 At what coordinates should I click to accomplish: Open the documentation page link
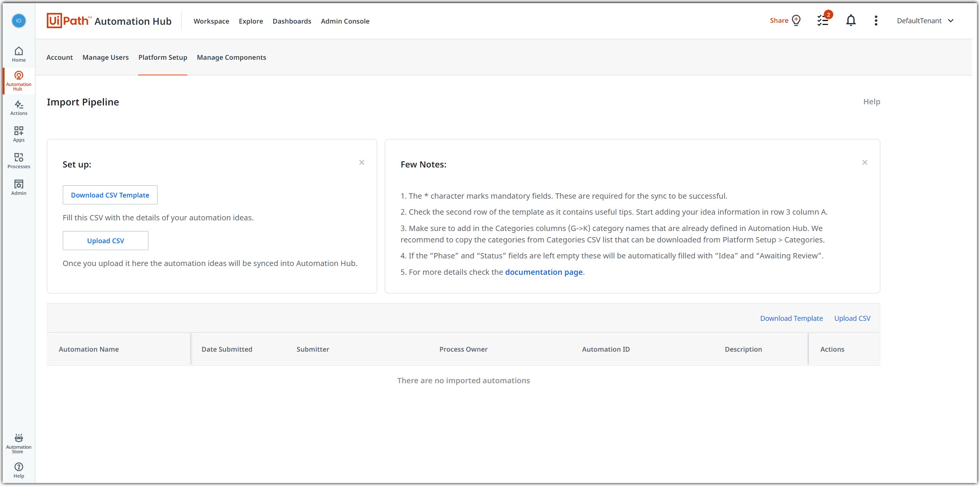543,272
